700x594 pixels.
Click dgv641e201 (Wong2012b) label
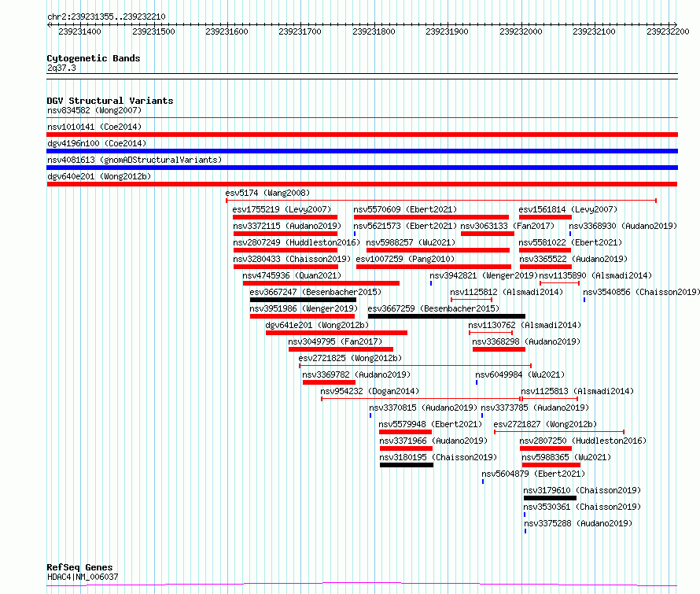(317, 325)
